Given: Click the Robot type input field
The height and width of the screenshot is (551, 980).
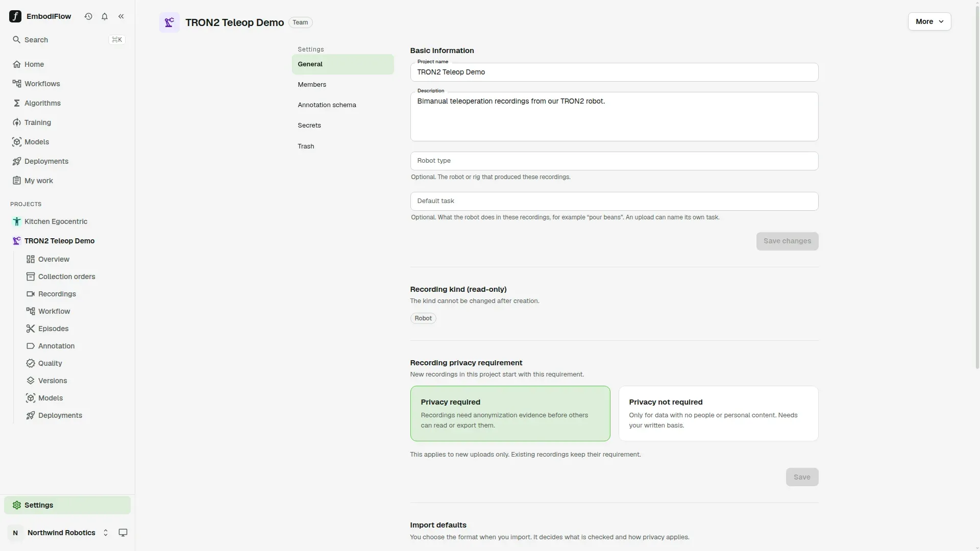Looking at the screenshot, I should (614, 161).
